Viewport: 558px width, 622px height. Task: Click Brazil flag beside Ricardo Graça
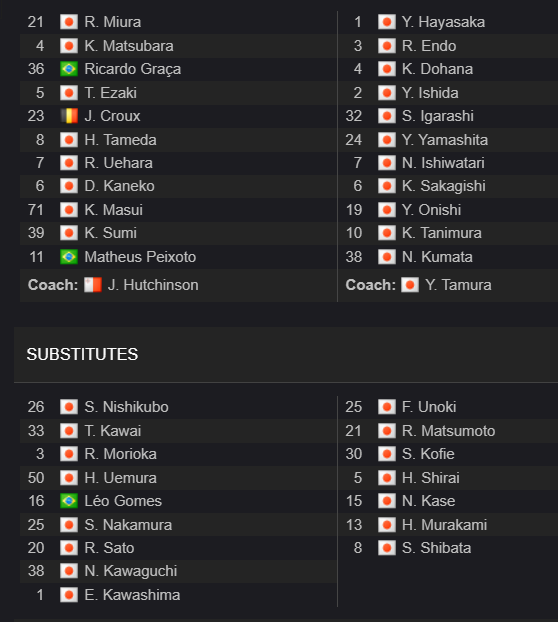click(x=69, y=69)
